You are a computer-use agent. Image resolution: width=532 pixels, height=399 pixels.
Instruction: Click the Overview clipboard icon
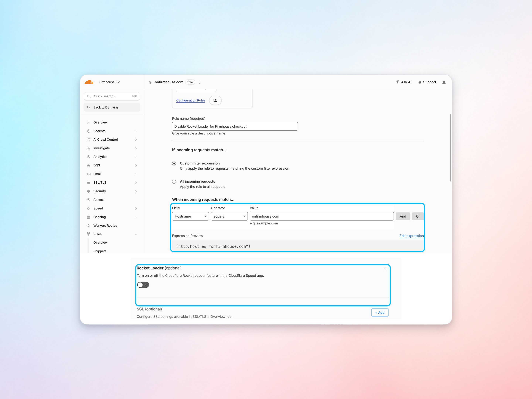(x=88, y=122)
